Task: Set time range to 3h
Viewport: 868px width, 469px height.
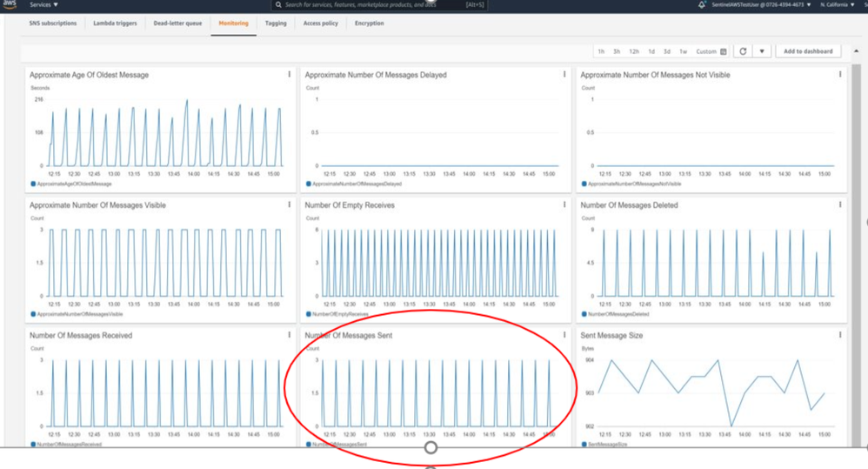Action: (x=616, y=51)
